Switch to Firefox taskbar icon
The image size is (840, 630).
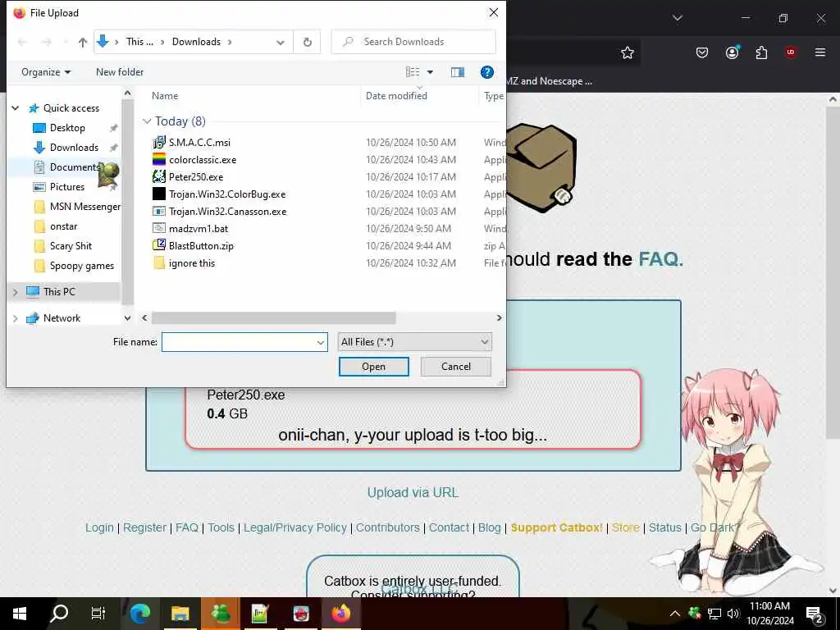click(x=340, y=614)
